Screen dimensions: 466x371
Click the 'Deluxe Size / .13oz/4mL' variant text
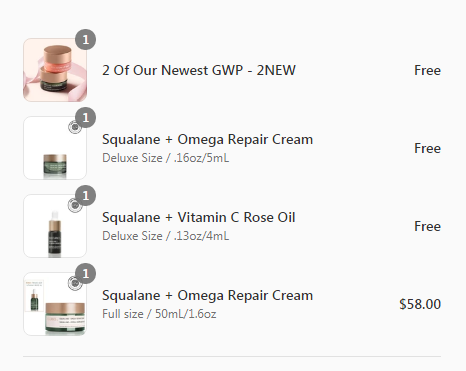[166, 236]
